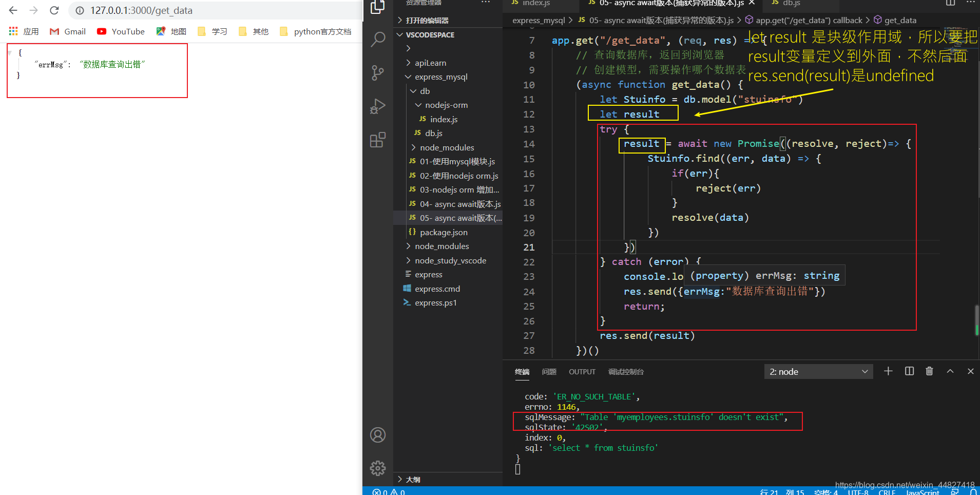Collapse the VSCODESPACE section

448,35
